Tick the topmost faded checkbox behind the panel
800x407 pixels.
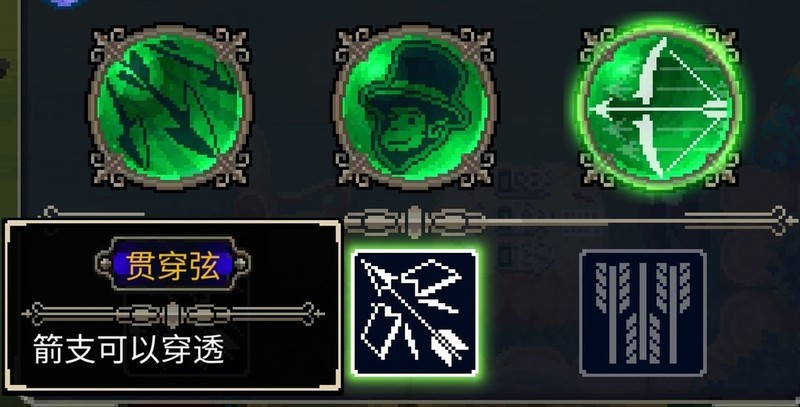point(505,182)
